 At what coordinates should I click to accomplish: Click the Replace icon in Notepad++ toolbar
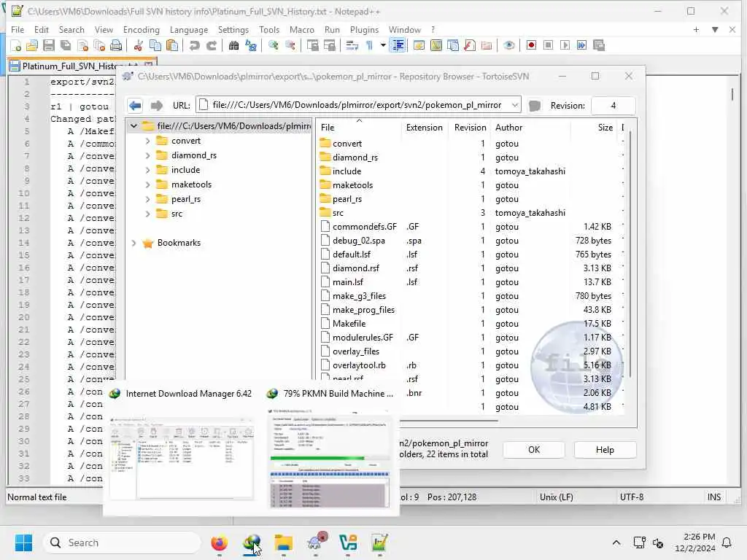(x=251, y=45)
